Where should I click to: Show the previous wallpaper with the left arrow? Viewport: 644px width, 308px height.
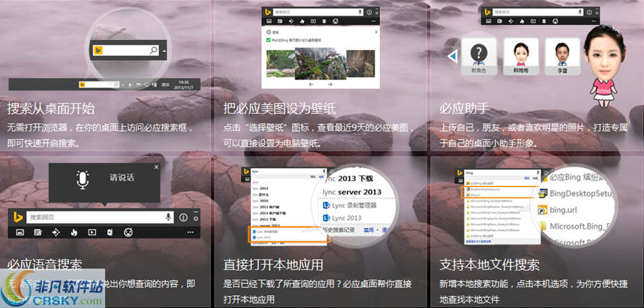311,84
